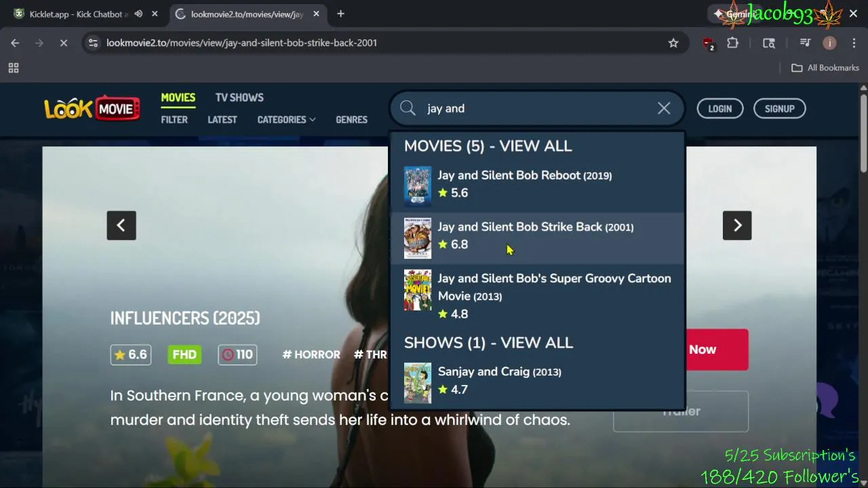Image resolution: width=868 pixels, height=488 pixels.
Task: Click SHOWS (1) - VIEW ALL
Action: [x=488, y=343]
